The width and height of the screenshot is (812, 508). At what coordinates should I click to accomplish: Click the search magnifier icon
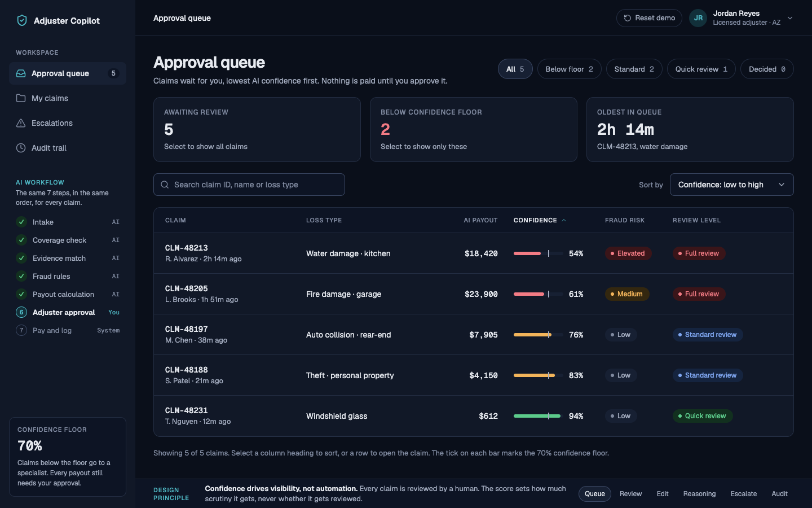coord(165,185)
